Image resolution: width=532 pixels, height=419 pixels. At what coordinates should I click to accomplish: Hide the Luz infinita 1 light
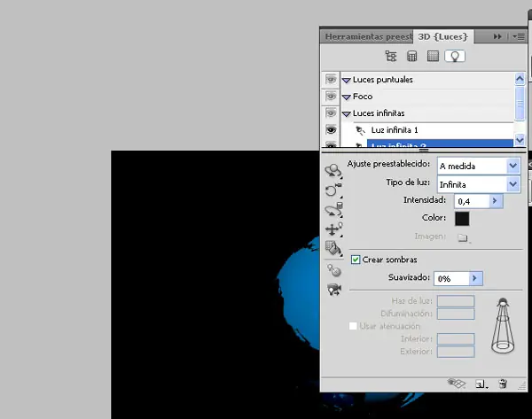point(331,130)
